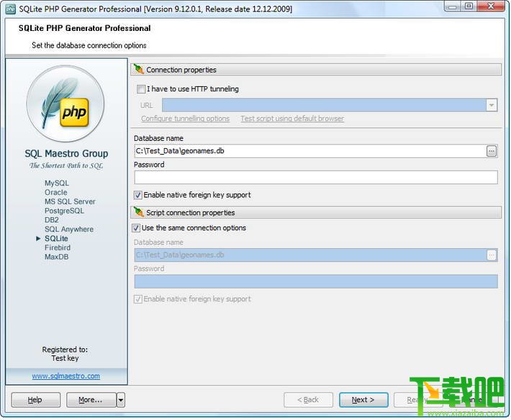Image resolution: width=511 pixels, height=420 pixels.
Task: Close the SQLite PHP Generator window
Action: (491, 6)
